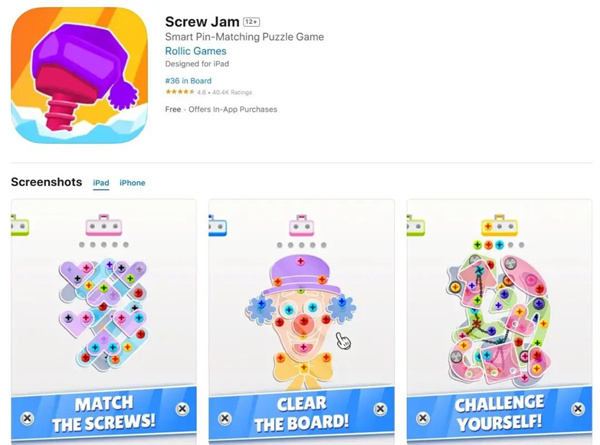
Task: Click right screw icon on Clear the Board banner
Action: [x=380, y=409]
